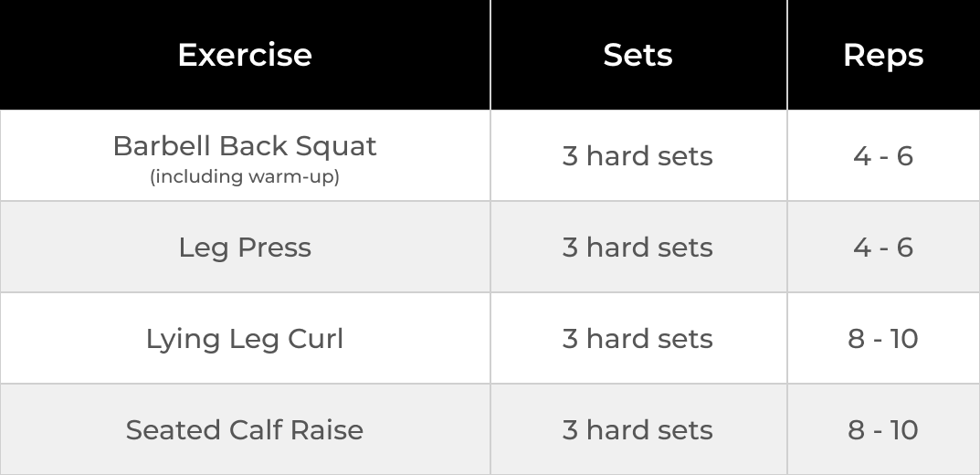Screen dimensions: 980x475
Task: Click the 4 - 6 reps for Leg Press
Action: coord(883,247)
